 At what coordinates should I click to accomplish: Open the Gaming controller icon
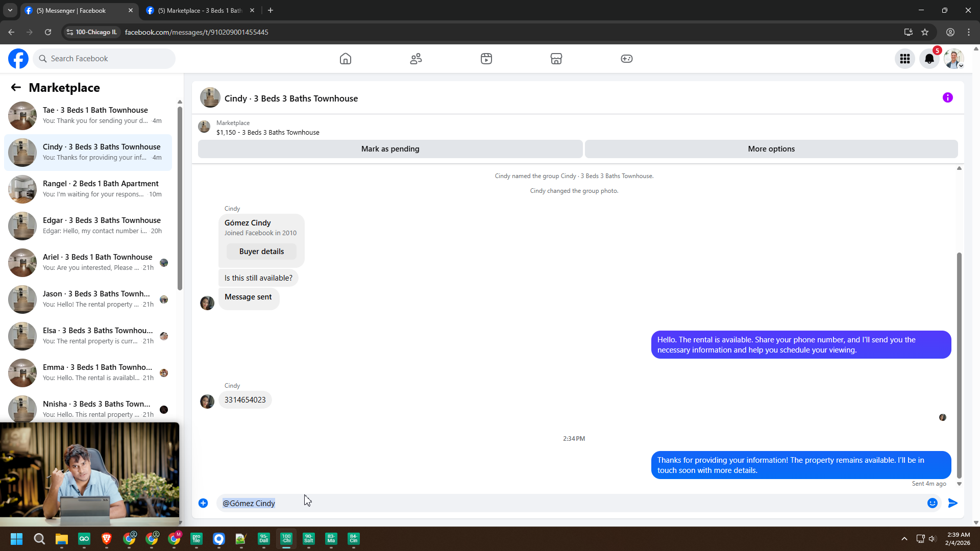tap(627, 59)
